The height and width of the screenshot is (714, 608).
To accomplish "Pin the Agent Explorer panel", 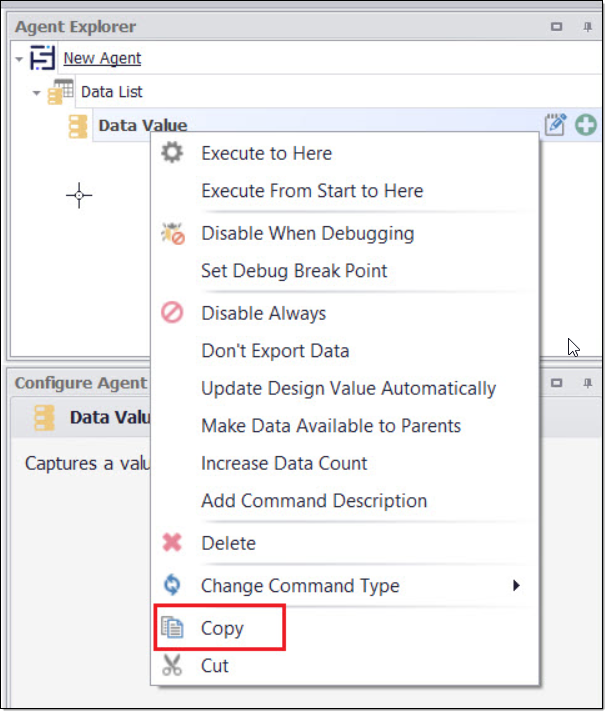I will 587,27.
